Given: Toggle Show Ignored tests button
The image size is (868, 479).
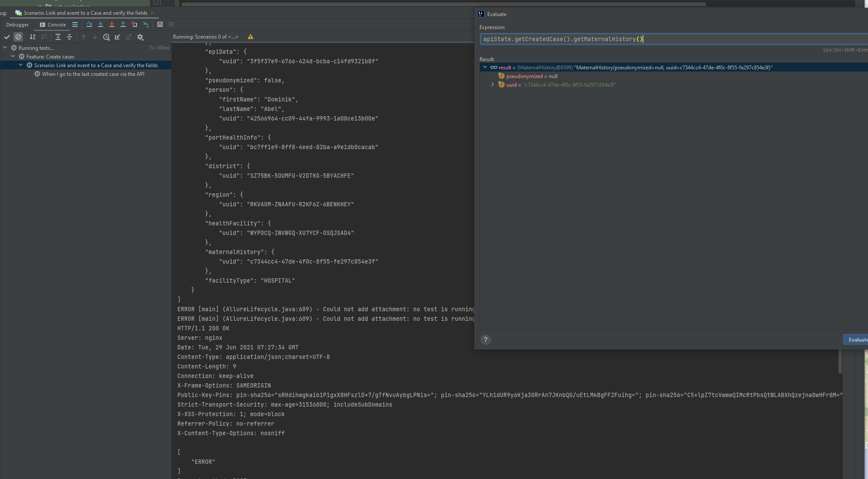Looking at the screenshot, I should 18,37.
